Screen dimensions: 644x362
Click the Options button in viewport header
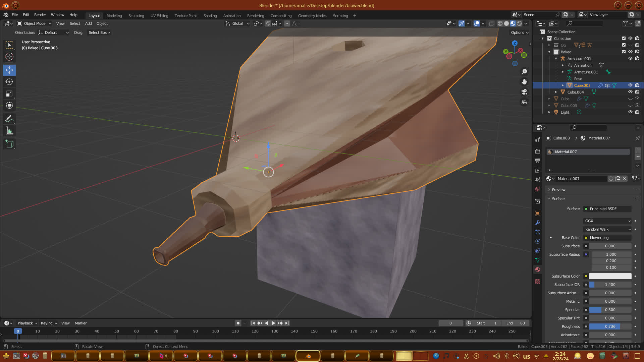[519, 33]
